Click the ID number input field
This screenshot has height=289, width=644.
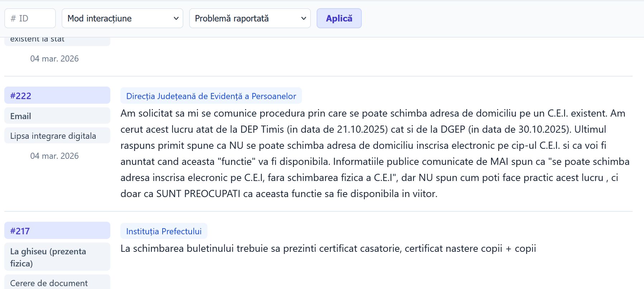[30, 18]
